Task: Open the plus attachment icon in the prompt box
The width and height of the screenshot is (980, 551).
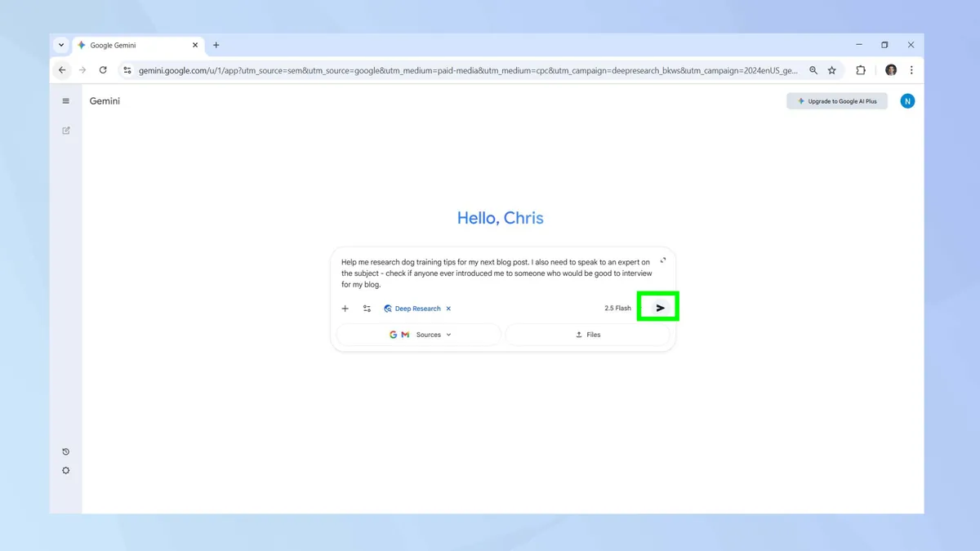Action: coord(345,309)
